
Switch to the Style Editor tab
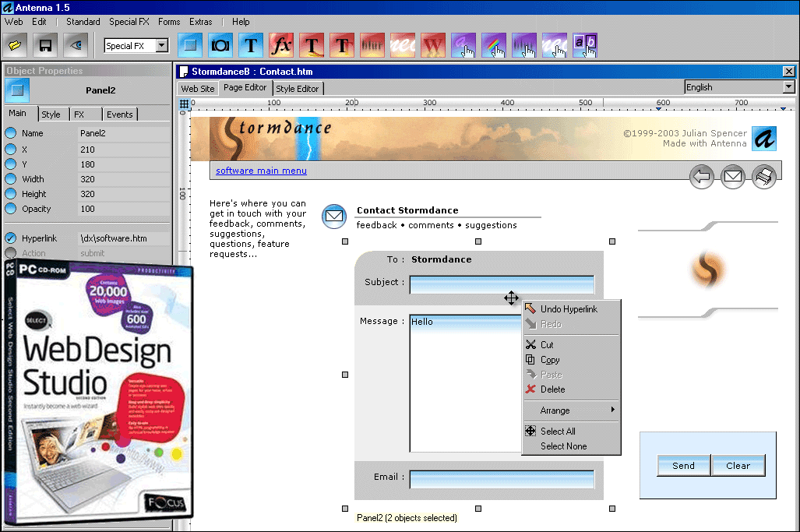point(298,89)
